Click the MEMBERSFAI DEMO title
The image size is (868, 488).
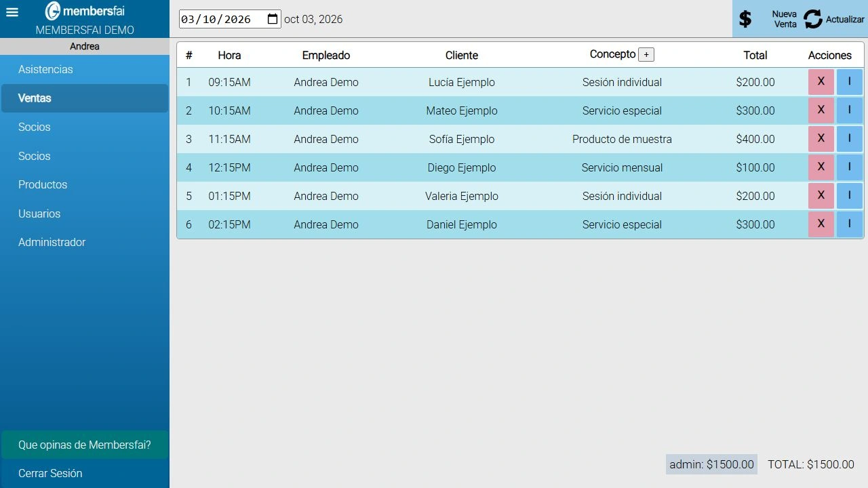85,30
